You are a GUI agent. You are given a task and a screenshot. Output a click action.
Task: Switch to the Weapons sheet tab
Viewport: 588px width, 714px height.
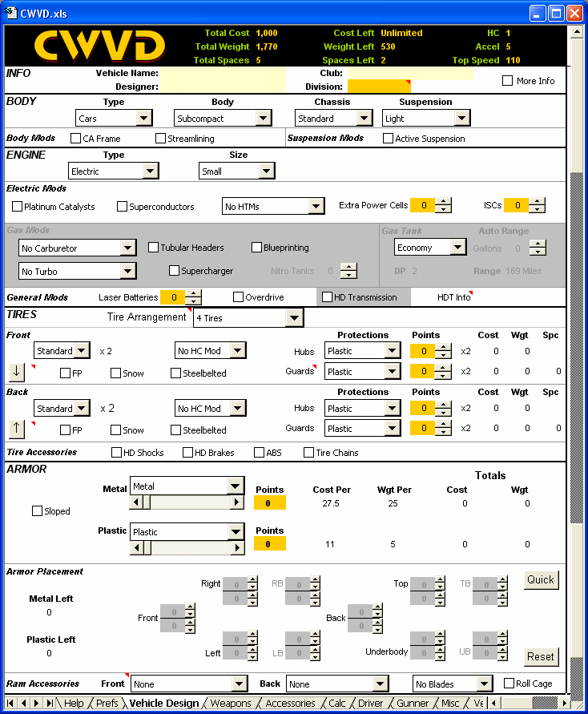pyautogui.click(x=231, y=704)
